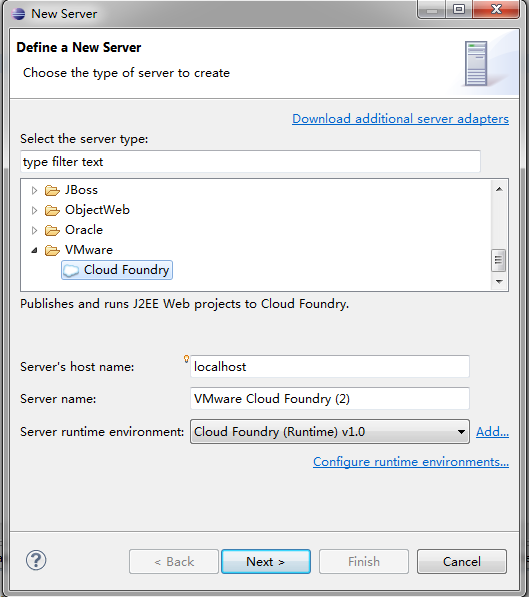
Task: Click the Oracle folder icon
Action: [x=52, y=230]
